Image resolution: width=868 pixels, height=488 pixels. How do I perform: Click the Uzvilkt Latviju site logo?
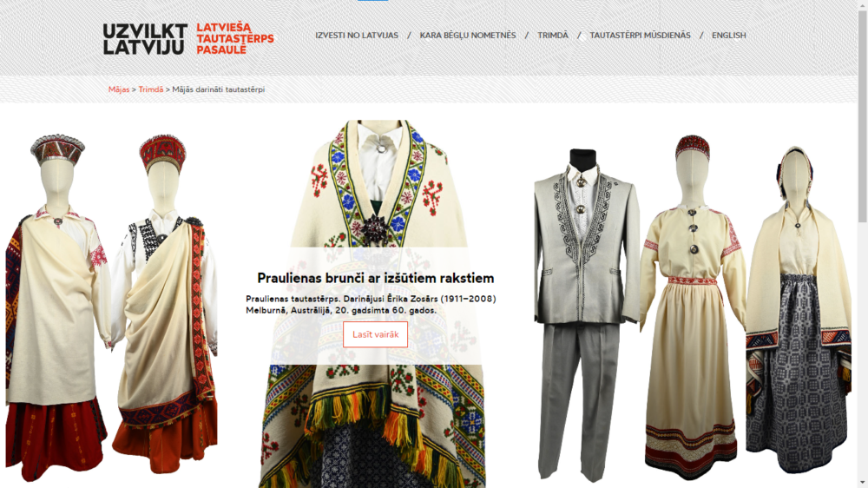(x=145, y=39)
